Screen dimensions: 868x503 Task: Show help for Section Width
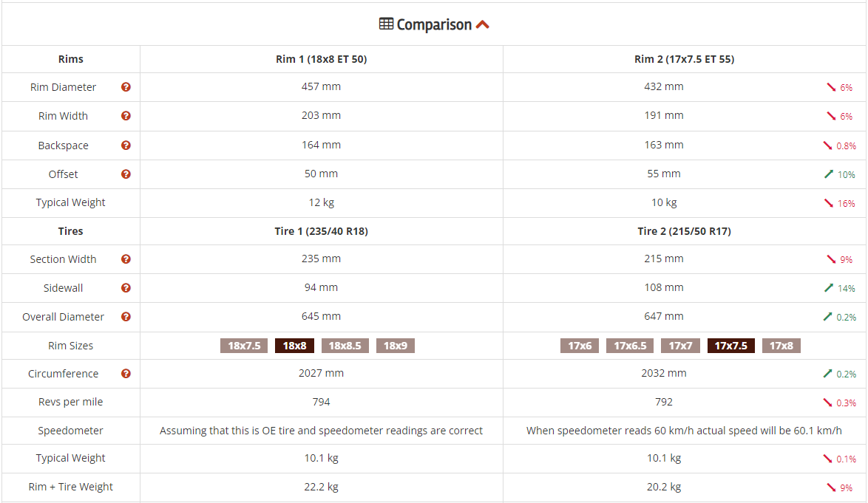[126, 259]
